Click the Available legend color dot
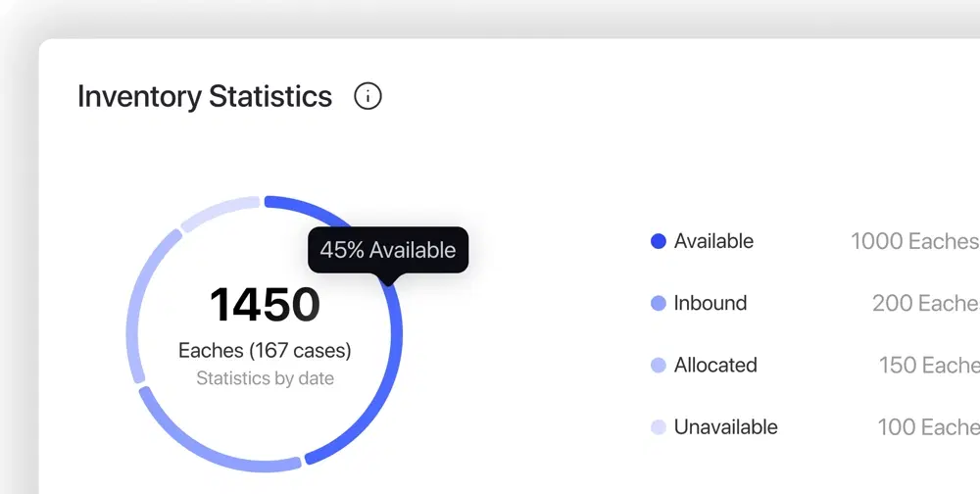 click(659, 241)
